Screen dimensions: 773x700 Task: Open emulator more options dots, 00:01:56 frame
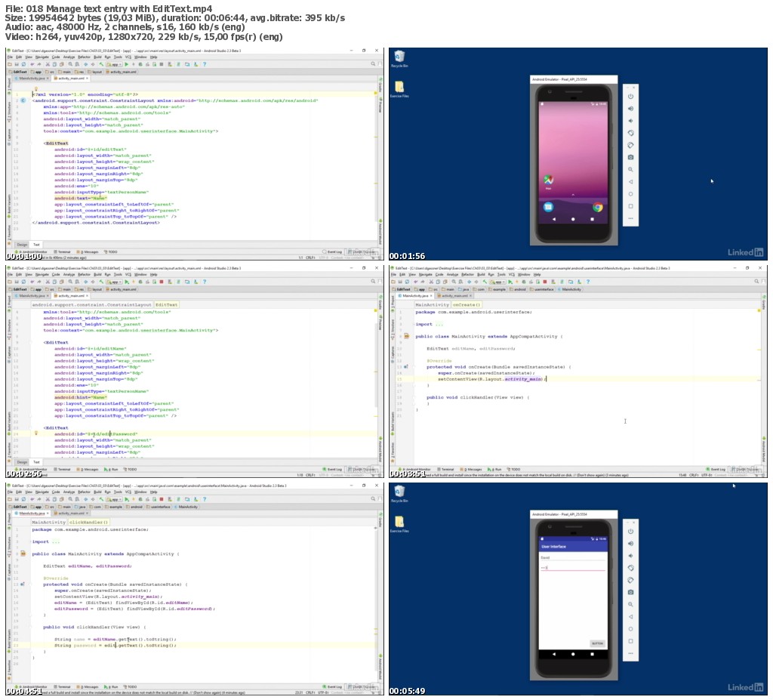630,218
